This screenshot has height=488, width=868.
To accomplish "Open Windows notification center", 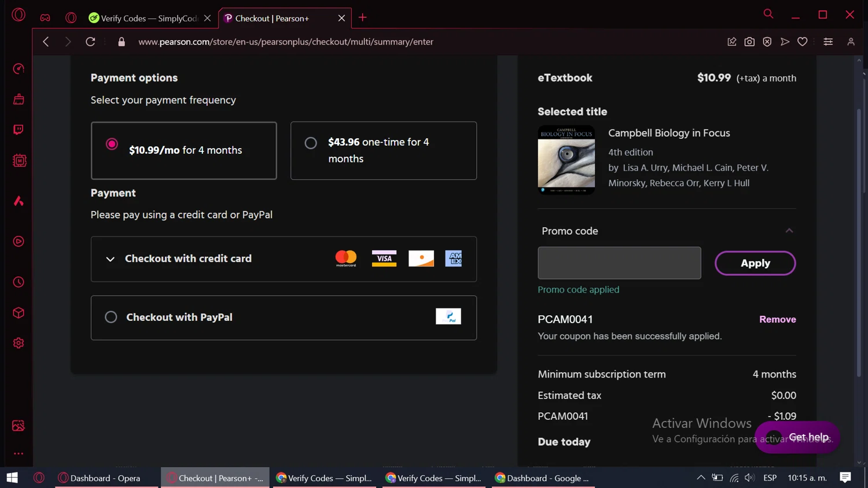I will (x=845, y=478).
